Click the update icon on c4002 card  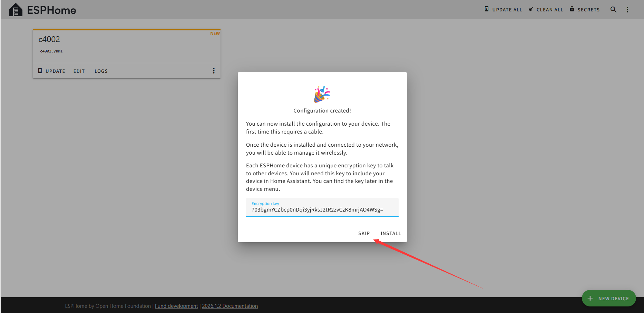click(x=40, y=71)
